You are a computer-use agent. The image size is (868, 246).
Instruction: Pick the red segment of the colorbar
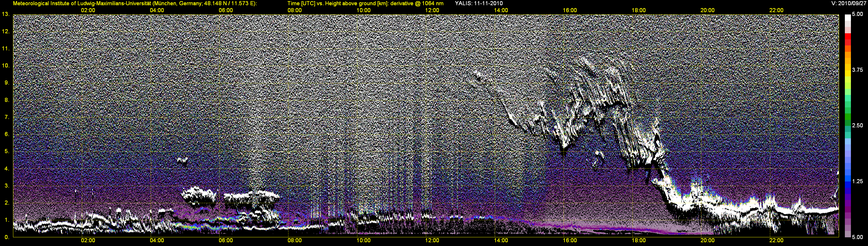point(847,36)
